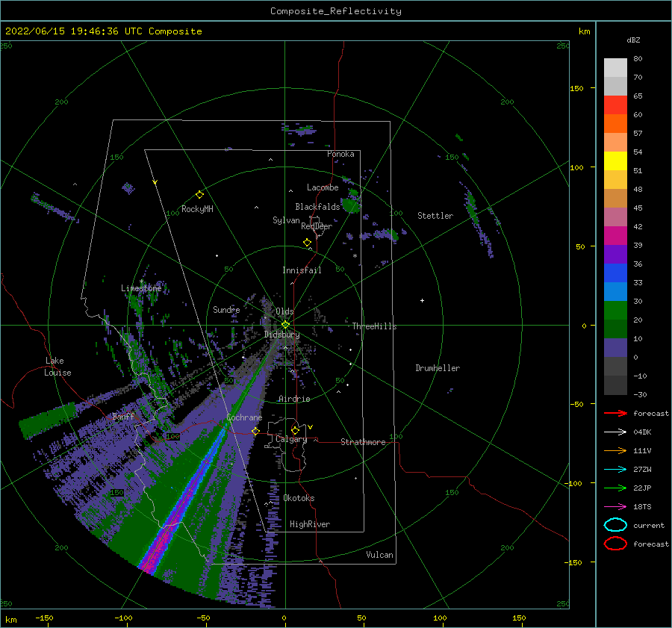Click the 'Sylvan' label on map
The height and width of the screenshot is (628, 672).
tap(286, 220)
